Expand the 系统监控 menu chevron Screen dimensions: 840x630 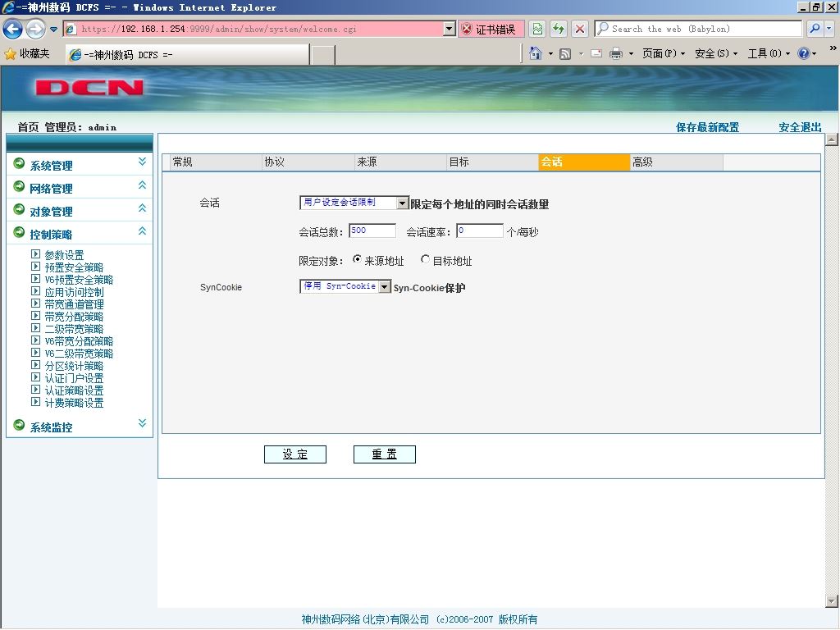142,423
